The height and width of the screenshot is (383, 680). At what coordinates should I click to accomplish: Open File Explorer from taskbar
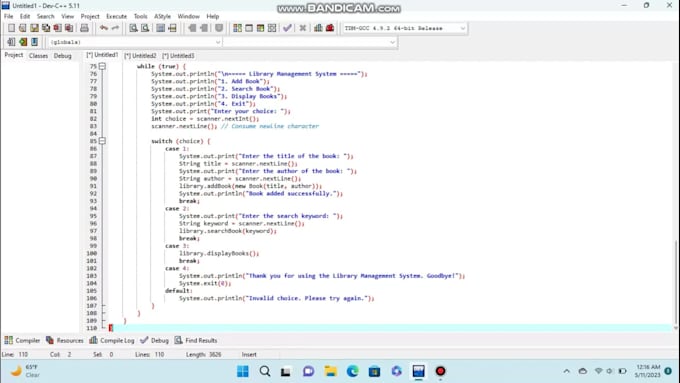coord(330,371)
